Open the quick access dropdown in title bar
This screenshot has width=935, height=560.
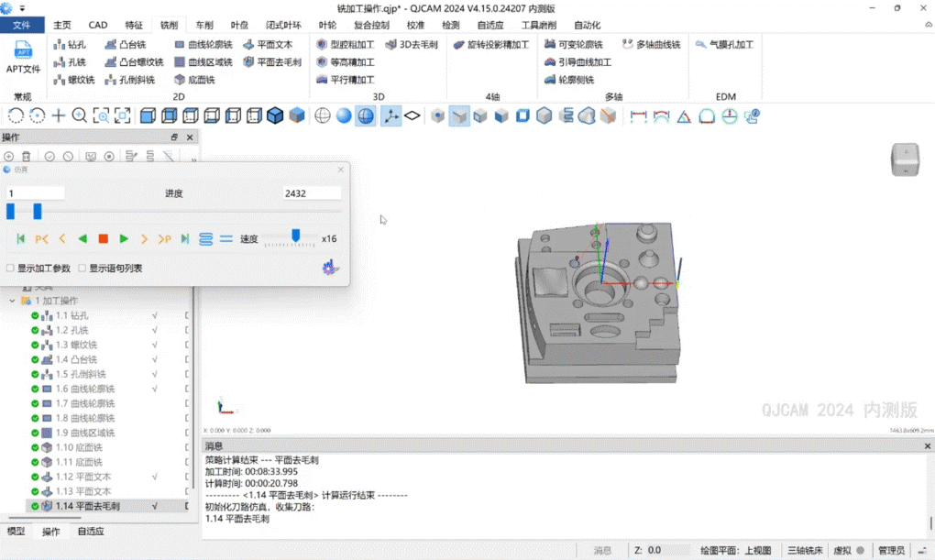[x=22, y=8]
